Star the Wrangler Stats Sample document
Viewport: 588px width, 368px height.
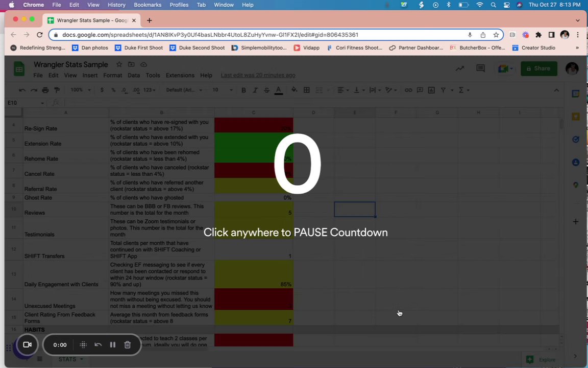tap(119, 64)
